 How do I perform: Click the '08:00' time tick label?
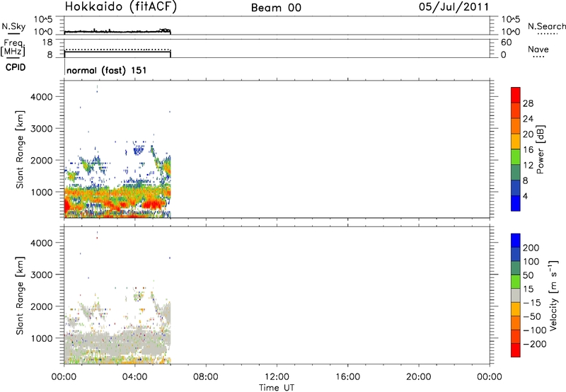(205, 377)
